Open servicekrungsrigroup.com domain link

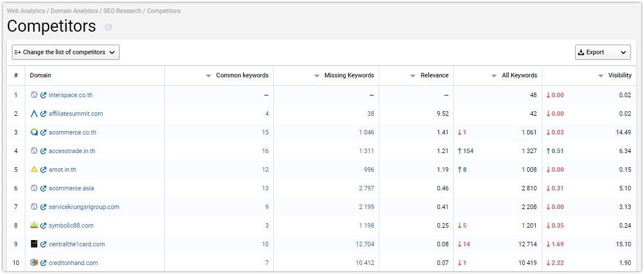[84, 207]
